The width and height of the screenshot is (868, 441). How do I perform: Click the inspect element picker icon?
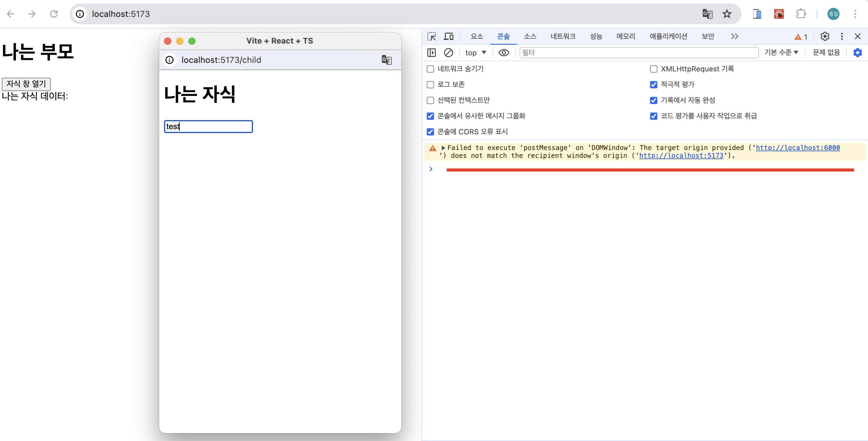(x=431, y=36)
